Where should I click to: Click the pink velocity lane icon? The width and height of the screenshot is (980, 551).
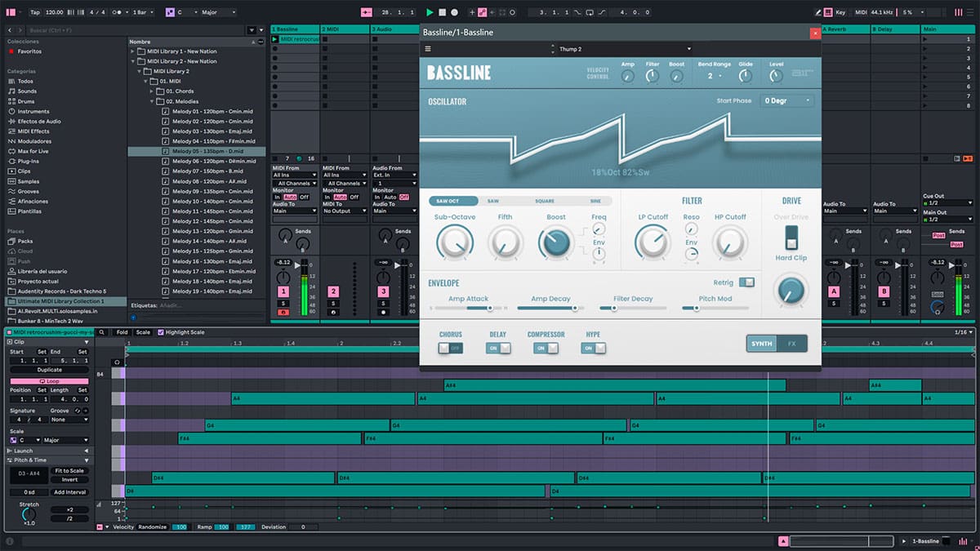point(100,527)
